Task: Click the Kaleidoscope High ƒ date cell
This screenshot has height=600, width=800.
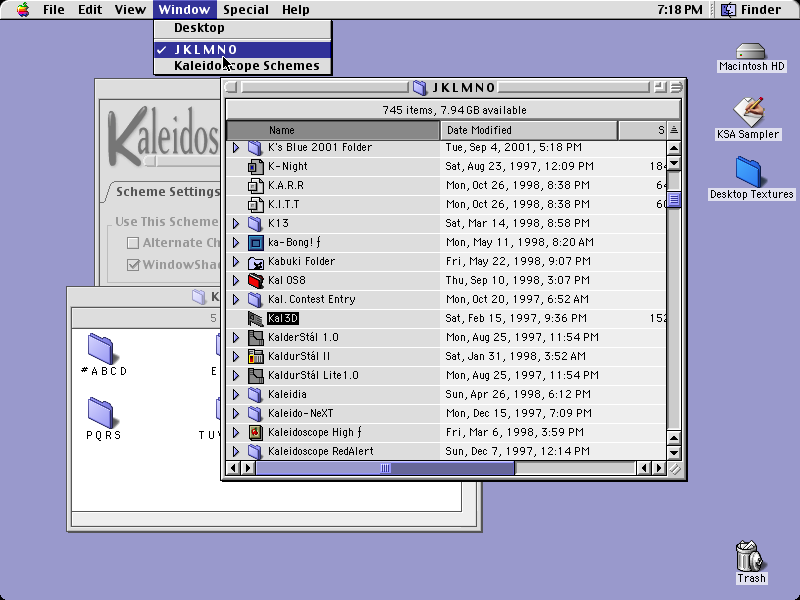Action: (514, 432)
